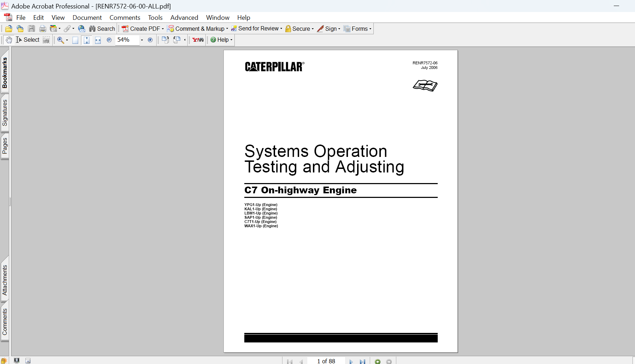The width and height of the screenshot is (635, 364).
Task: Click the Next View arrow
Action: click(x=389, y=362)
